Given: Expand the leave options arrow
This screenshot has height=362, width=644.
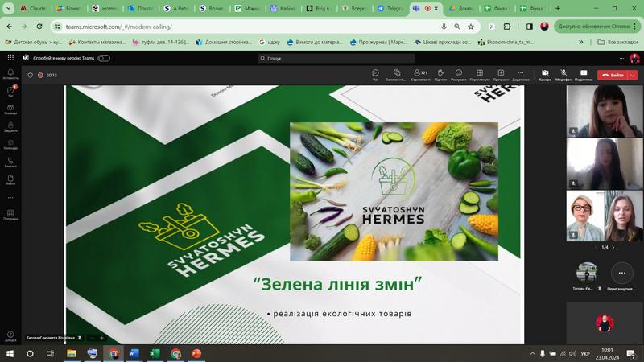Looking at the screenshot, I should pyautogui.click(x=633, y=75).
